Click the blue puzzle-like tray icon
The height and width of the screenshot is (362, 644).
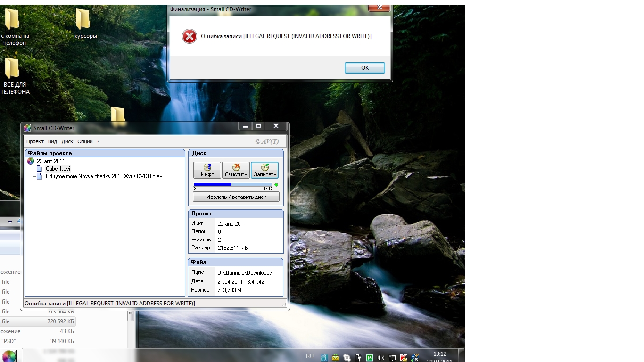pos(324,358)
